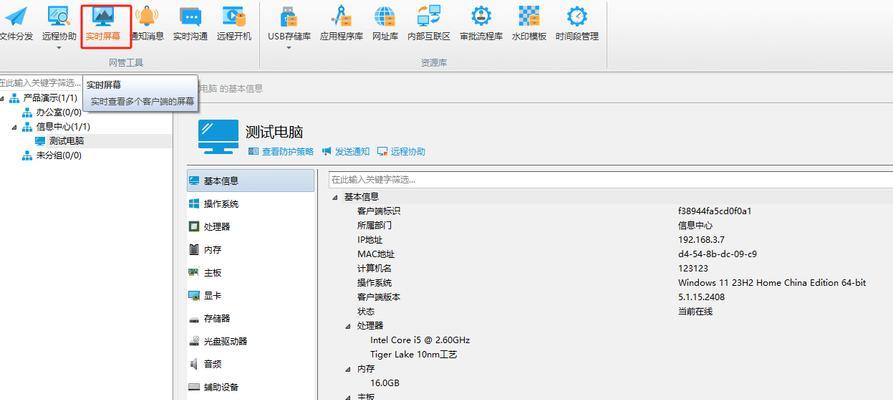Focus the details keyword filter field
Viewport: 893px width, 400px height.
(x=611, y=179)
